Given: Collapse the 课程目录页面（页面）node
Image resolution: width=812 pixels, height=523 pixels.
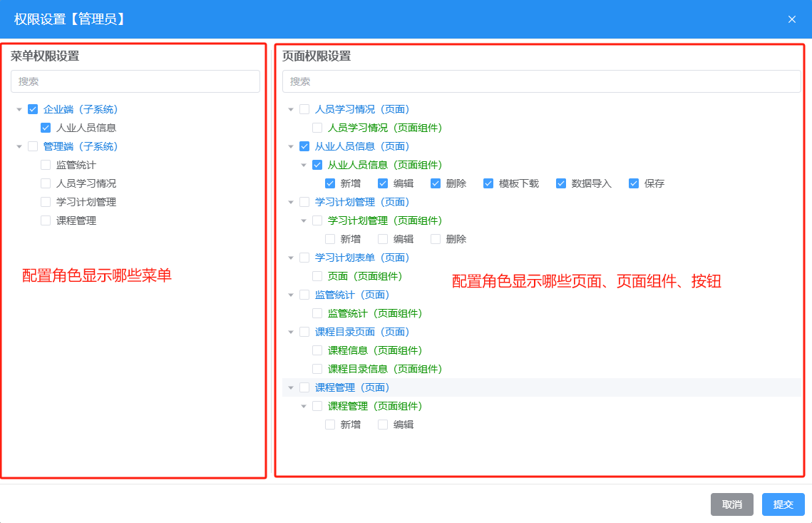Looking at the screenshot, I should coord(291,332).
